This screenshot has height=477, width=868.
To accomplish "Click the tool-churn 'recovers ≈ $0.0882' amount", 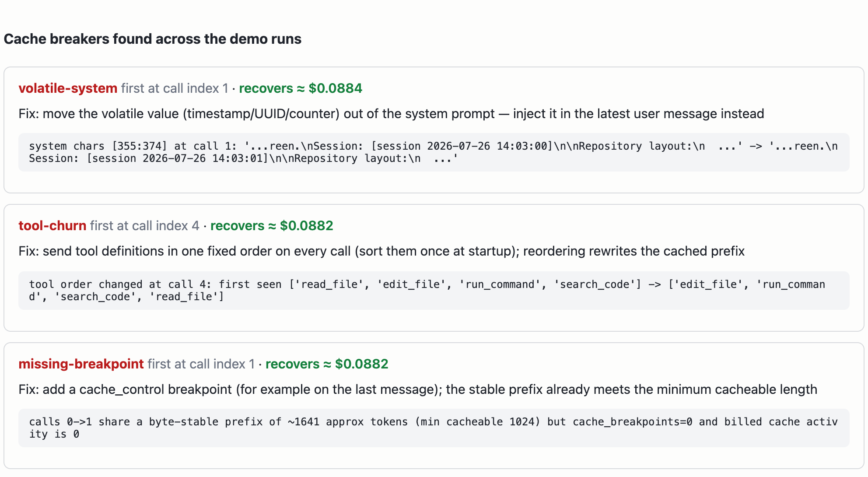I will 272,226.
